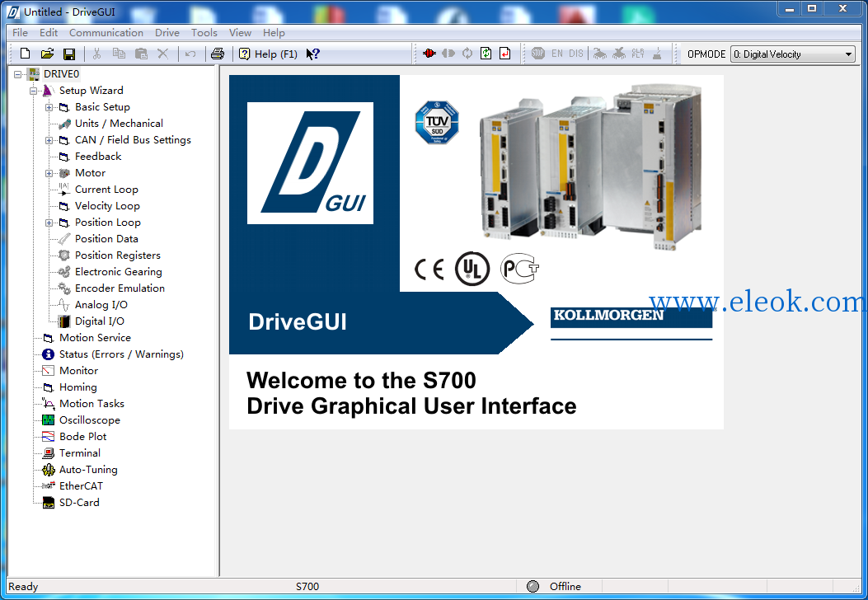Click the STOP octagon toolbar icon
This screenshot has width=868, height=600.
tap(538, 53)
